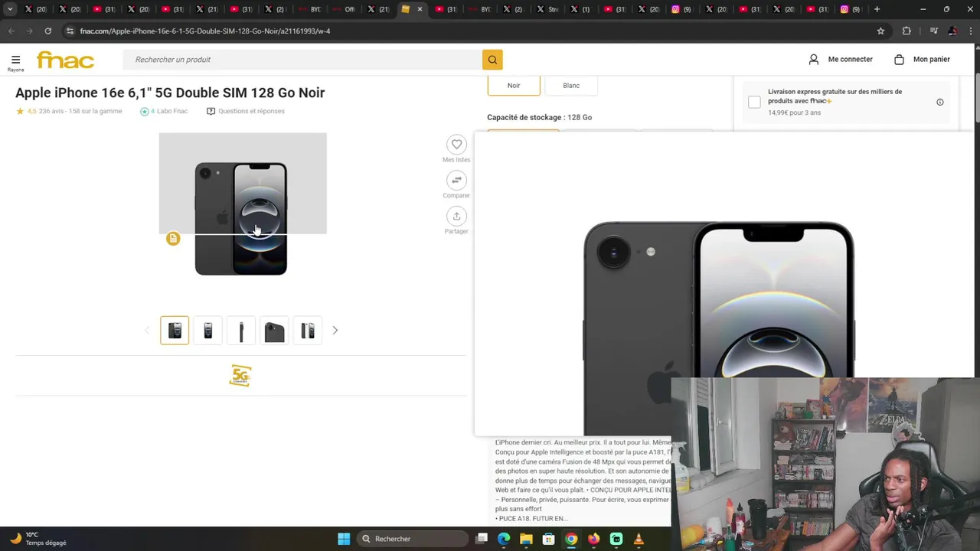Click the 5G compatible logo
The height and width of the screenshot is (551, 980).
point(240,376)
